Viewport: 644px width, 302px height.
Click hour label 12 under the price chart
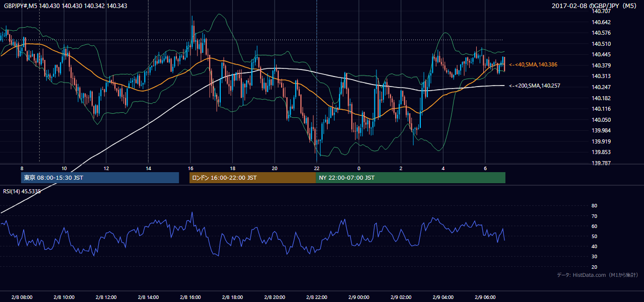[106, 168]
